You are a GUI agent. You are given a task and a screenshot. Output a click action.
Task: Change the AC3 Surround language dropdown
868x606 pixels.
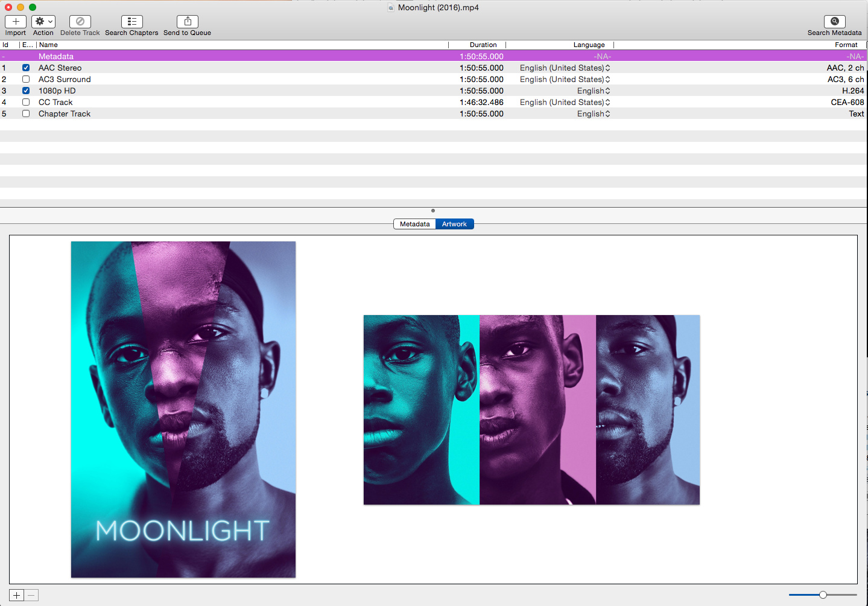[x=565, y=80]
